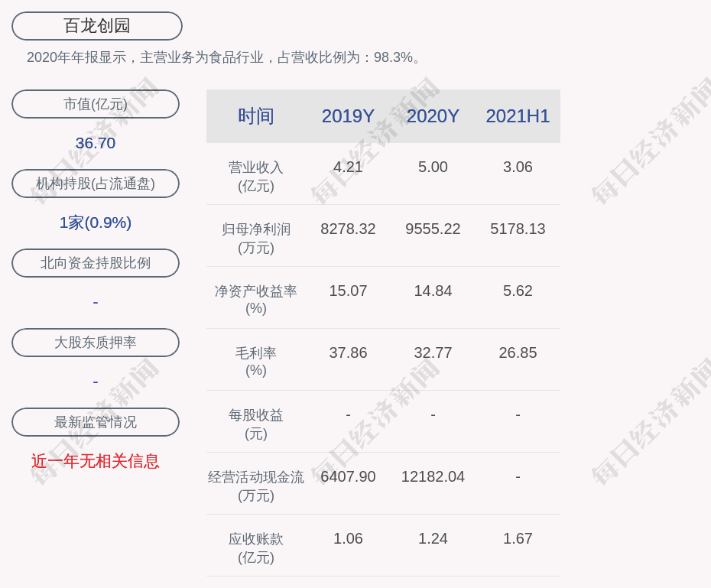711x588 pixels.
Task: Select revenue cell 3.06
Action: coord(518,167)
